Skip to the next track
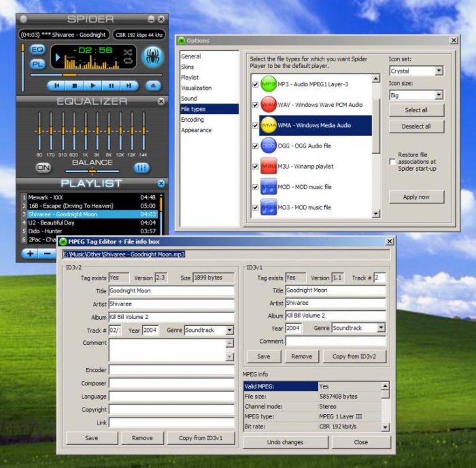This screenshot has height=468, width=476. pos(129,85)
